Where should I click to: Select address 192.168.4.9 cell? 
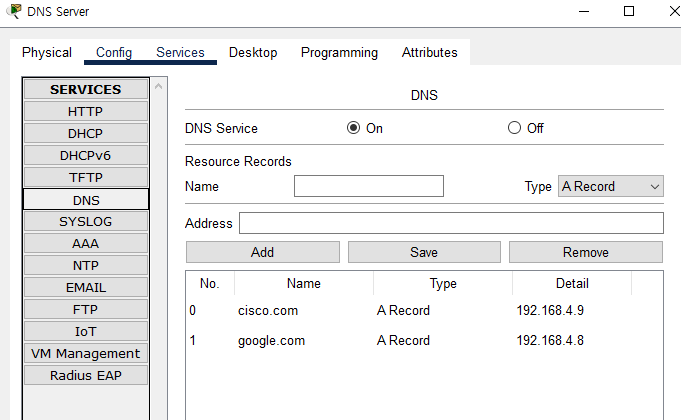pyautogui.click(x=550, y=311)
